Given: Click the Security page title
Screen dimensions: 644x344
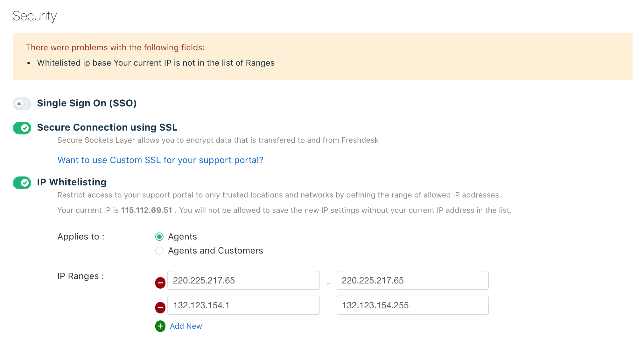Looking at the screenshot, I should pos(34,16).
